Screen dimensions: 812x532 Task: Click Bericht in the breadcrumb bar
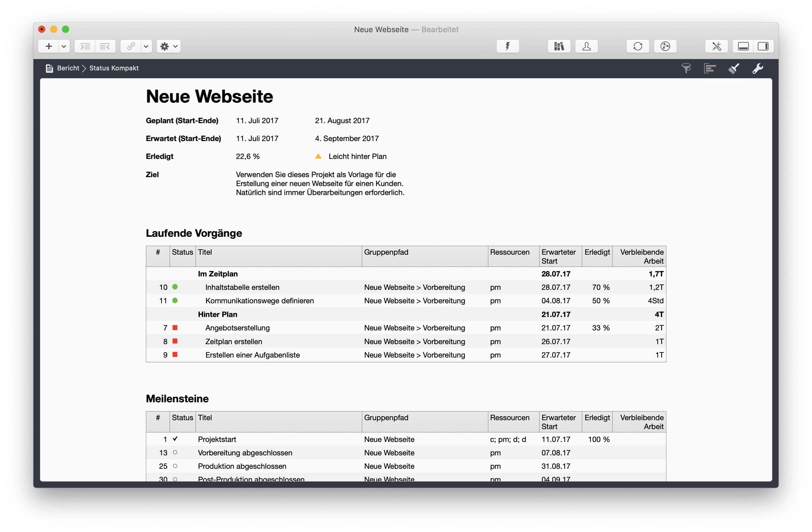point(68,68)
